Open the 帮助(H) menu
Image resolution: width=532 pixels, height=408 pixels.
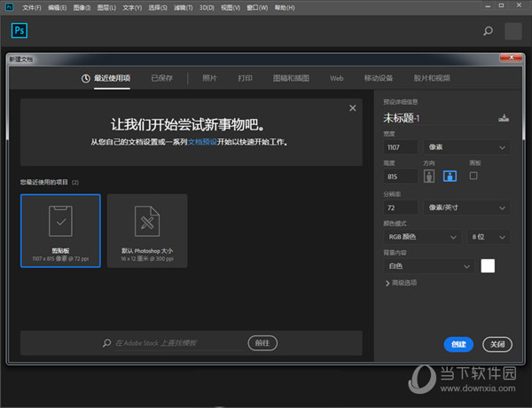tap(285, 7)
